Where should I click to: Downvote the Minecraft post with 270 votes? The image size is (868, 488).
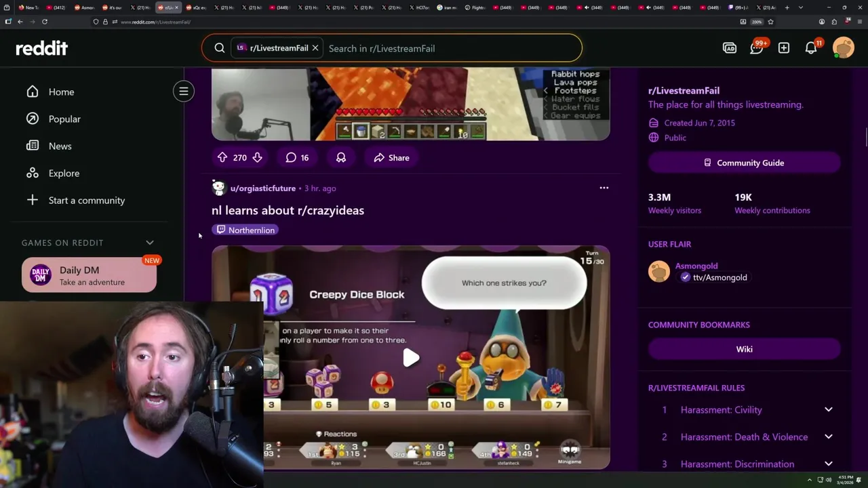pyautogui.click(x=257, y=157)
